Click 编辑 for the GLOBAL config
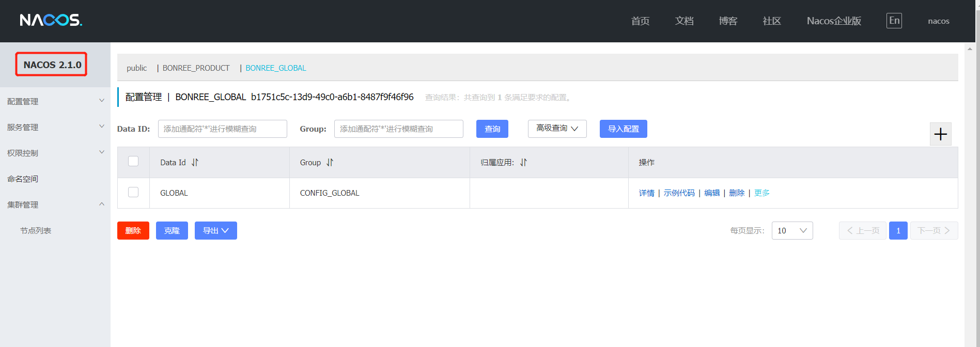The height and width of the screenshot is (347, 980). tap(712, 193)
